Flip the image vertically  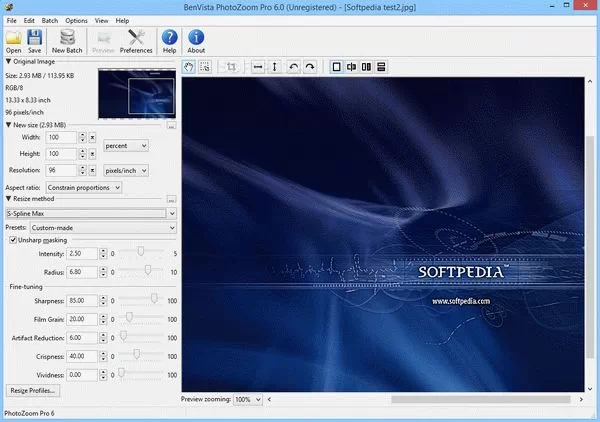click(274, 67)
